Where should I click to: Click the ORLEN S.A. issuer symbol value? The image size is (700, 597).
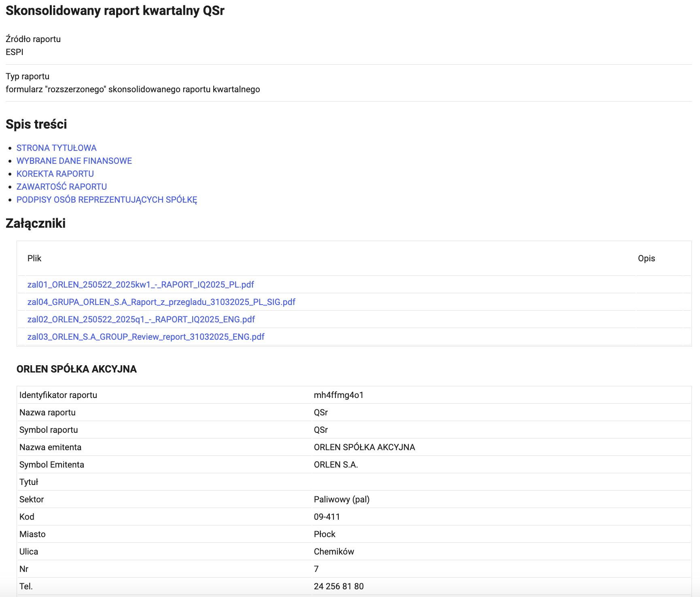coord(336,465)
